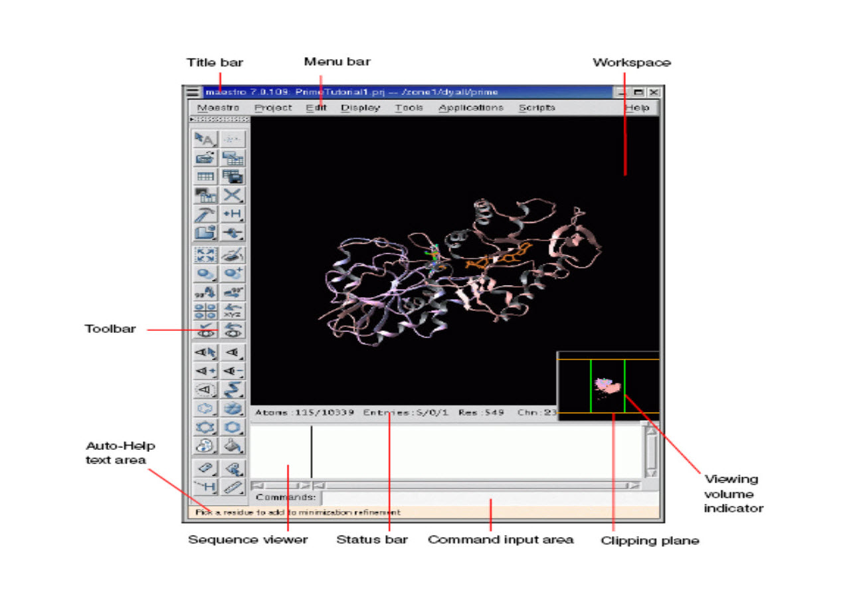853x616 pixels.
Task: Open the Help menu
Action: pyautogui.click(x=636, y=108)
